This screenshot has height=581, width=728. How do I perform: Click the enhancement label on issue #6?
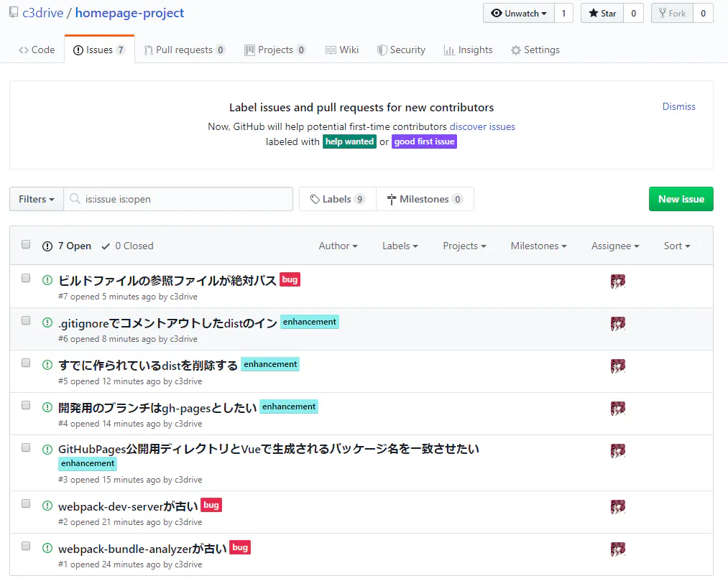310,322
